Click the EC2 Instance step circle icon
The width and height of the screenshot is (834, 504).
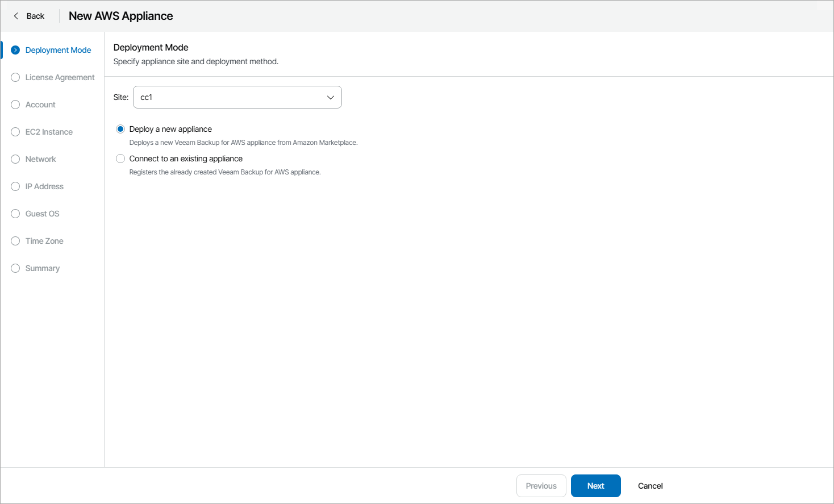[15, 132]
